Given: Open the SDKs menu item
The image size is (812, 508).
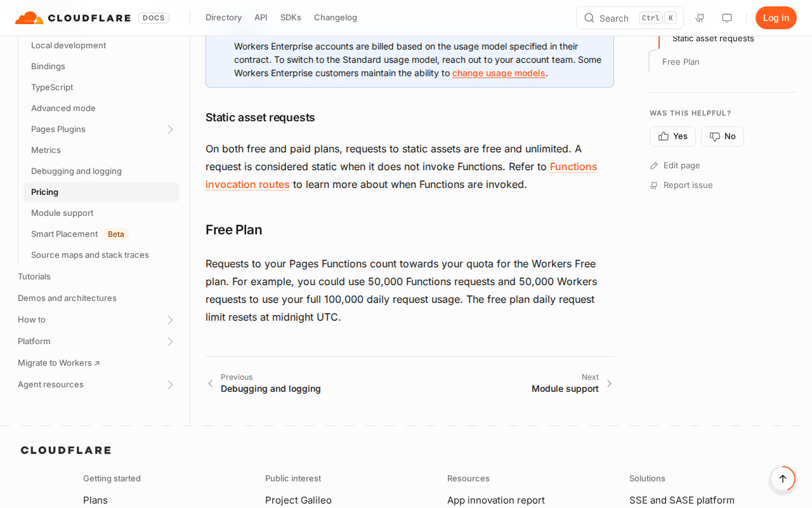Looking at the screenshot, I should click(291, 18).
